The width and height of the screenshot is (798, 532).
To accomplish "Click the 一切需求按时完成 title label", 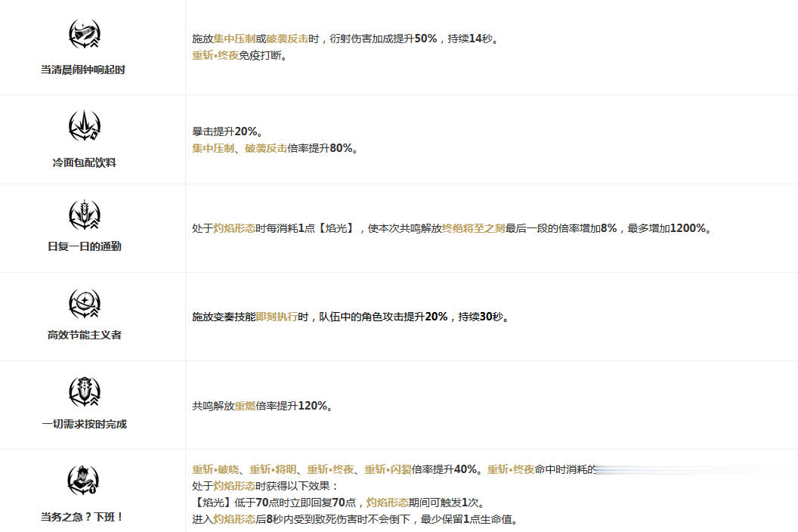I will [x=84, y=424].
